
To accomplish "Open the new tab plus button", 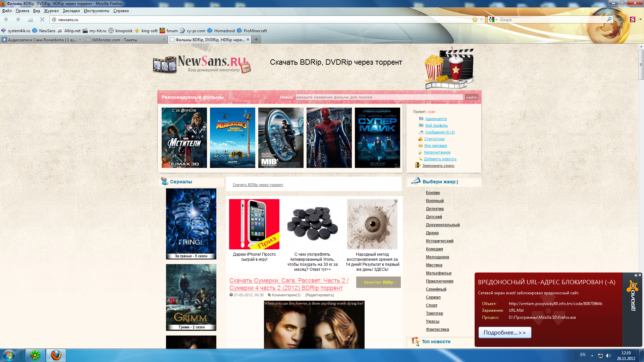I will click(256, 40).
